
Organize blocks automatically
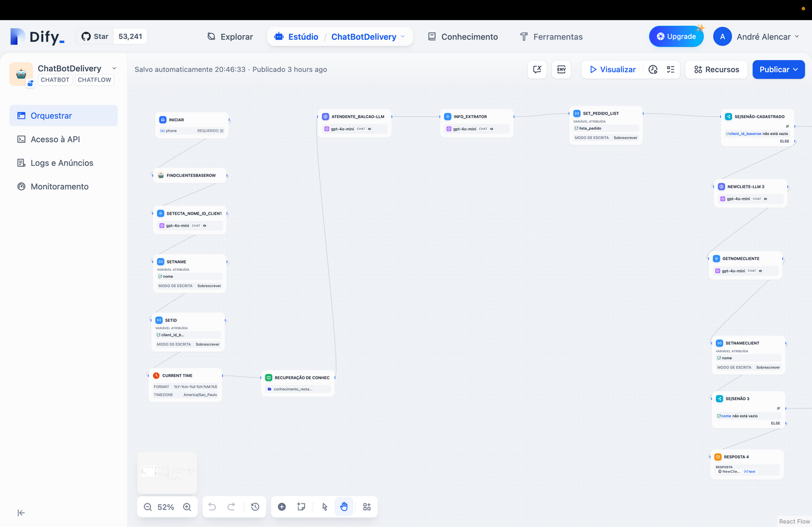point(367,507)
